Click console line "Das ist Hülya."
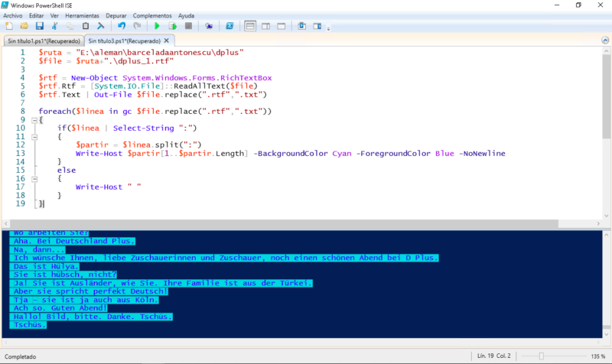Image resolution: width=612 pixels, height=364 pixels. pyautogui.click(x=46, y=266)
